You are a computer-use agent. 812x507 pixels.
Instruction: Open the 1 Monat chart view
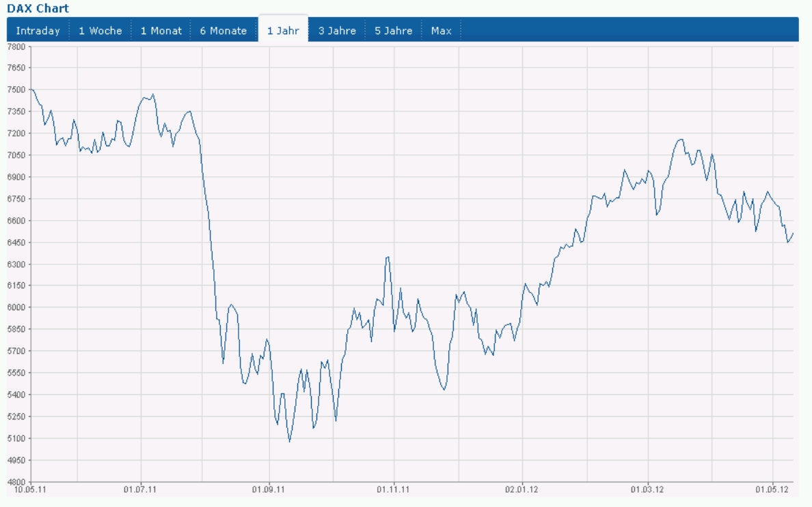(x=161, y=31)
